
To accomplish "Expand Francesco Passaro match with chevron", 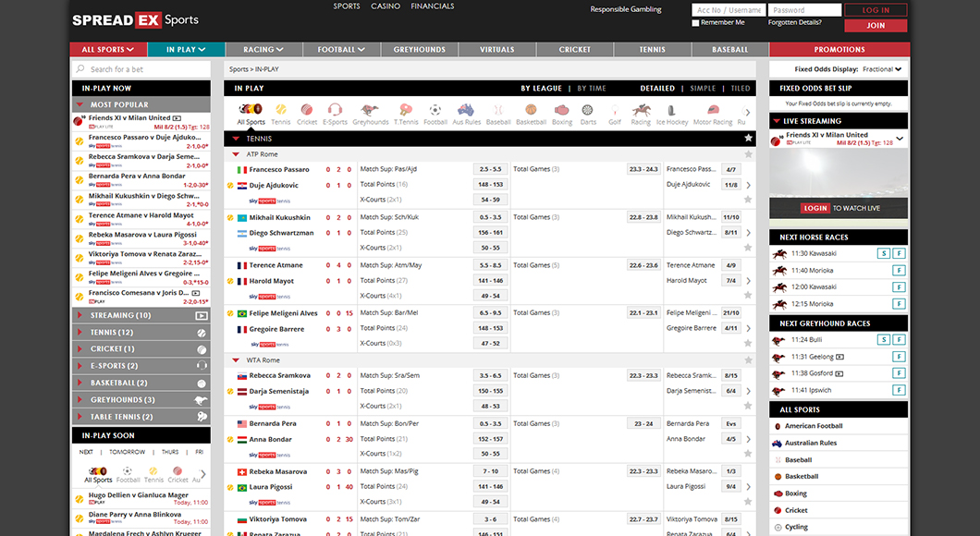I will pyautogui.click(x=748, y=185).
